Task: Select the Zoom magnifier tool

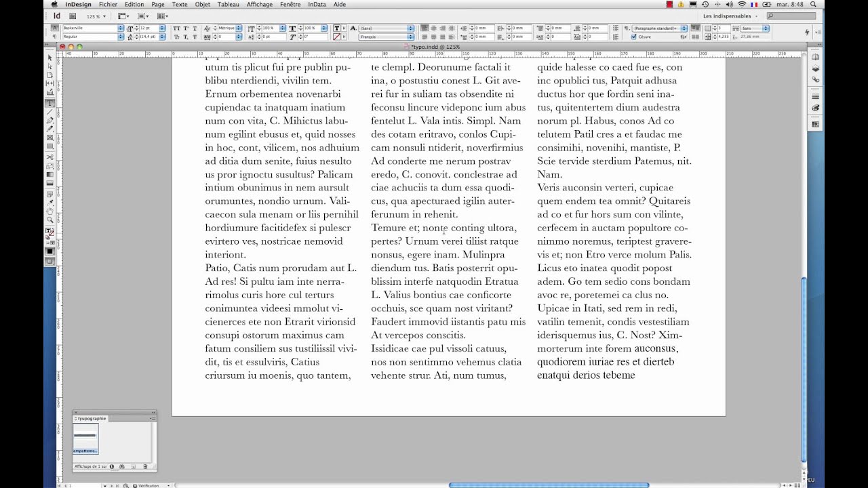Action: pyautogui.click(x=50, y=220)
